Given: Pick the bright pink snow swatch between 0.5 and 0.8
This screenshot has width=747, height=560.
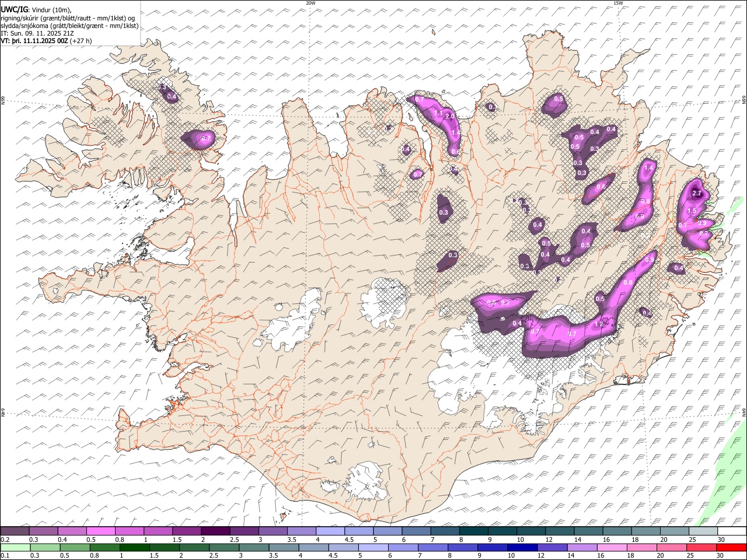Looking at the screenshot, I should tap(101, 531).
